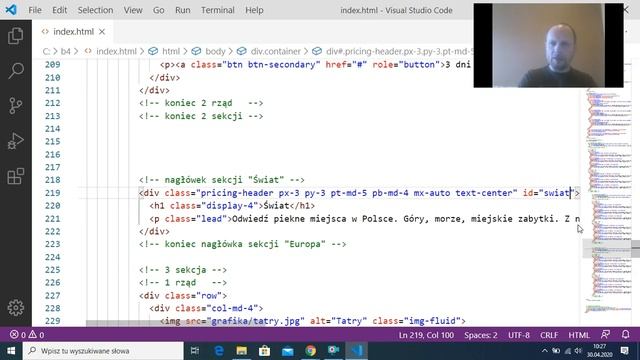The image size is (640, 360).
Task: Click the feedback icon in status bar
Action: [x=605, y=335]
